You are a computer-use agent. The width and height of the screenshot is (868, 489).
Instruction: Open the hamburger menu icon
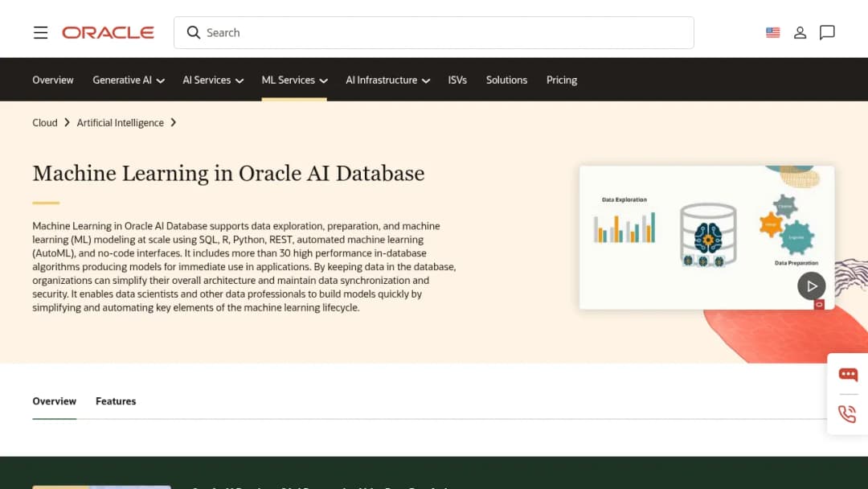(x=40, y=33)
